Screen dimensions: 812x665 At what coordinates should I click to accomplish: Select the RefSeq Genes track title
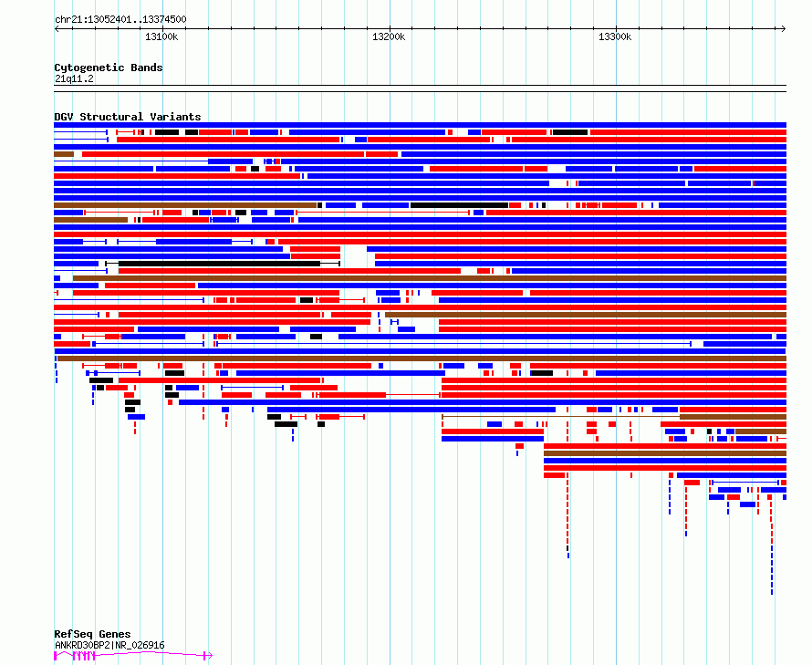click(x=92, y=634)
